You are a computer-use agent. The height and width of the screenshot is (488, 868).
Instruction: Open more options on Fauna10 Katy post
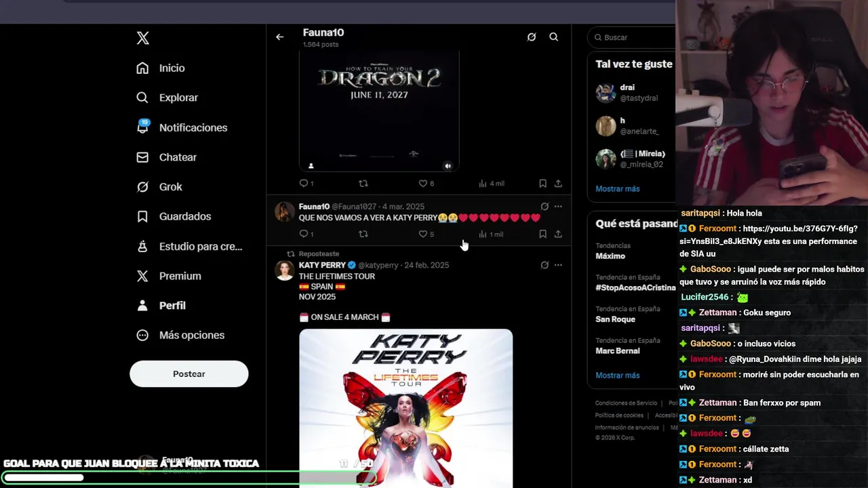pyautogui.click(x=558, y=207)
